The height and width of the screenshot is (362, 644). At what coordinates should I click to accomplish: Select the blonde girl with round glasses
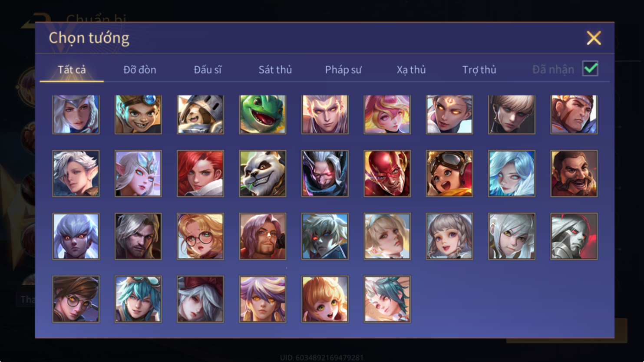[201, 237]
